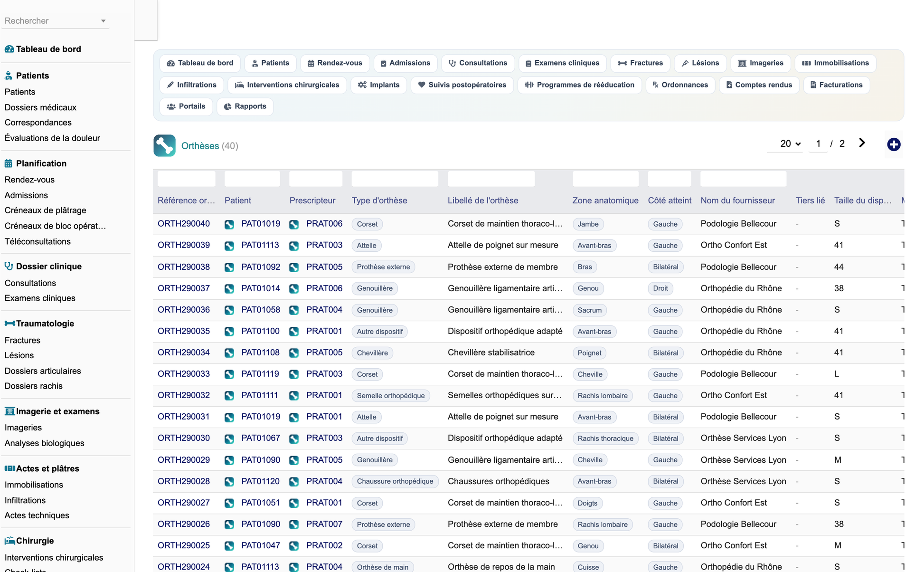Open the Rendez-vous tab
Viewport: 924px width, 572px height.
335,63
